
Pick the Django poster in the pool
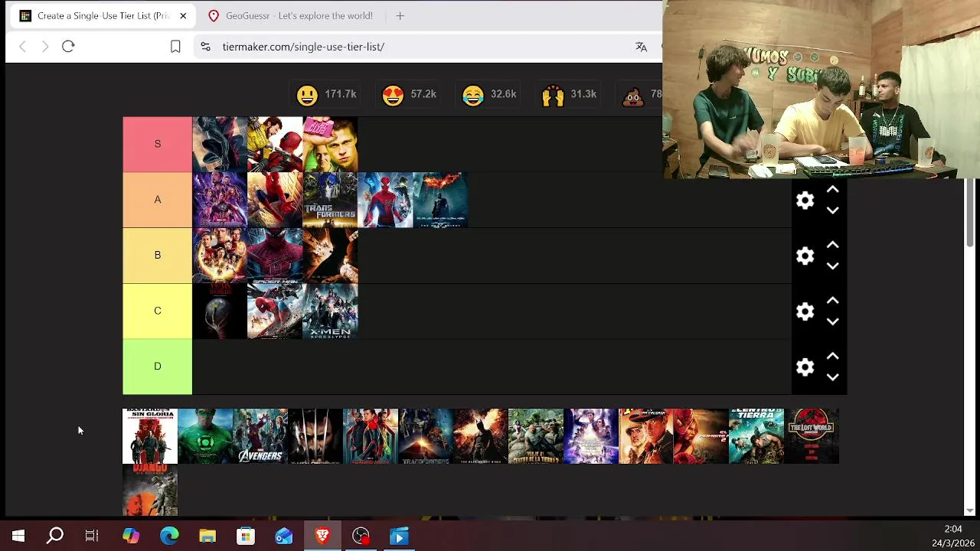coord(150,490)
